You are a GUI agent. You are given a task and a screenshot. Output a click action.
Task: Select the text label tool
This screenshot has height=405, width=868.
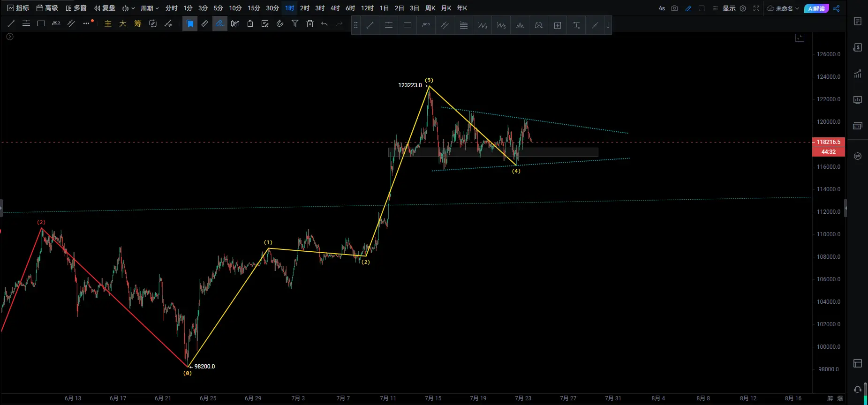(576, 25)
